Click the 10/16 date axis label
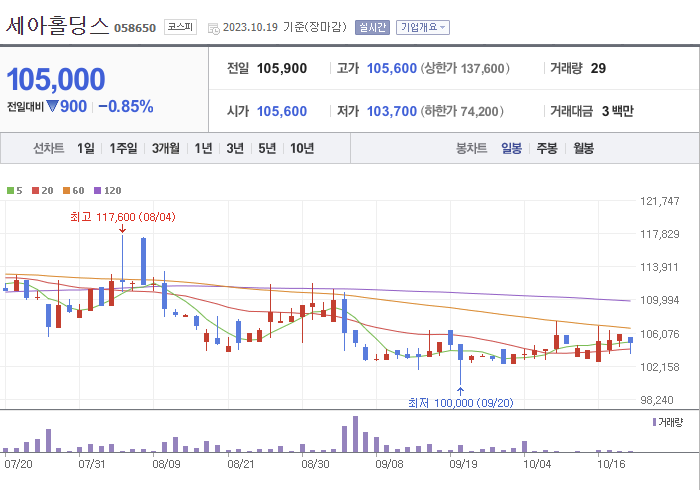The image size is (700, 490). [x=611, y=464]
